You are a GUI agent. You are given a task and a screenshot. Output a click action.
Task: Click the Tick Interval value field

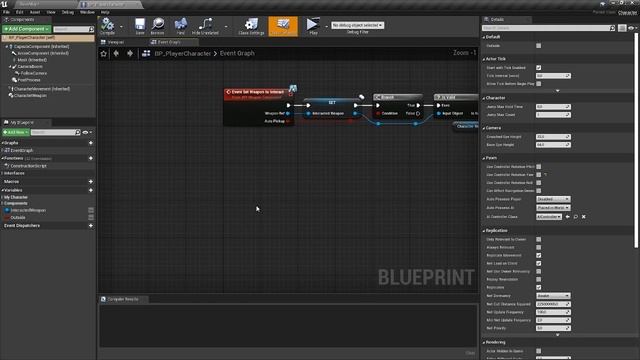coord(553,76)
